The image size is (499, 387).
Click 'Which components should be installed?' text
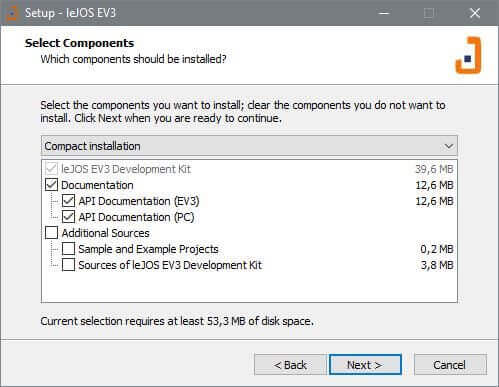[133, 59]
